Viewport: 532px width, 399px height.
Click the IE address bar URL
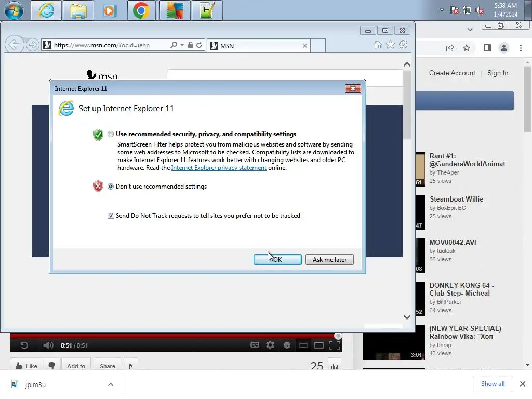(101, 45)
